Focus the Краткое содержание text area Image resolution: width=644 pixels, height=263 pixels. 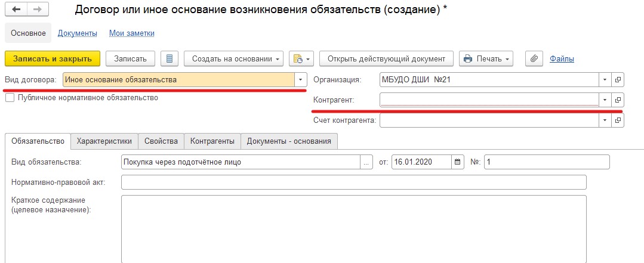354,229
